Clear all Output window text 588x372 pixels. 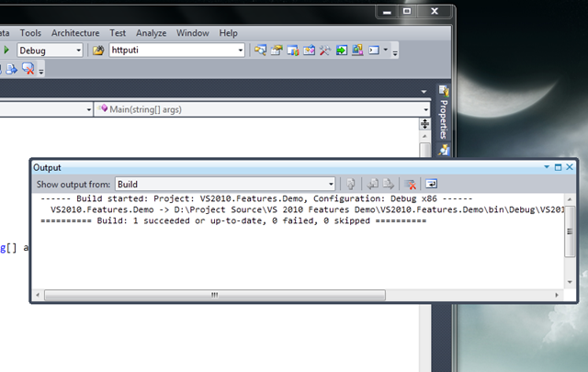pyautogui.click(x=410, y=184)
